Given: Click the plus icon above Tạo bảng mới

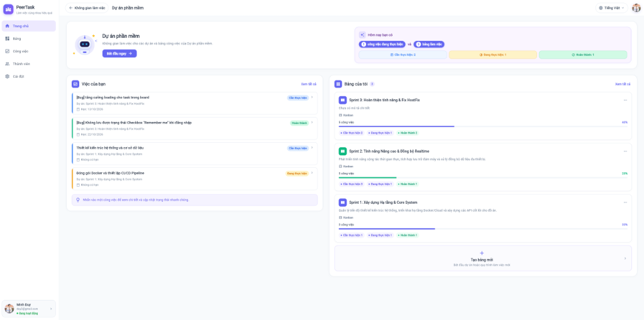Looking at the screenshot, I should (482, 253).
